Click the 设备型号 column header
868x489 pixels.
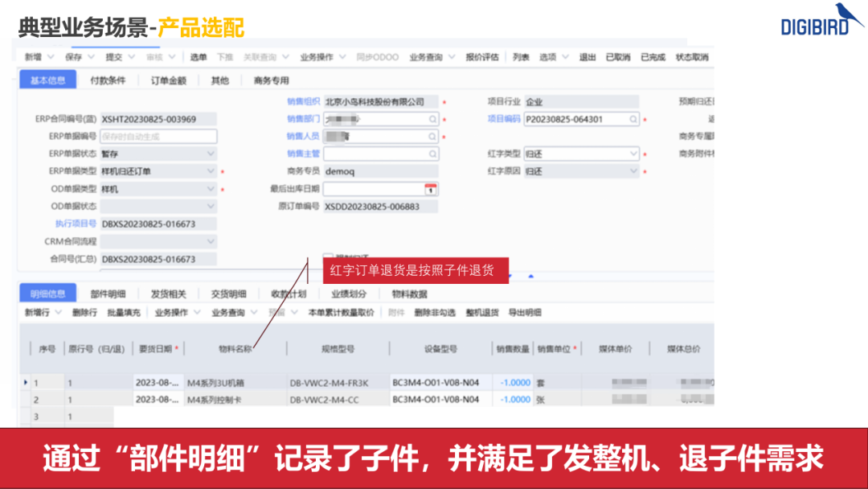(440, 349)
